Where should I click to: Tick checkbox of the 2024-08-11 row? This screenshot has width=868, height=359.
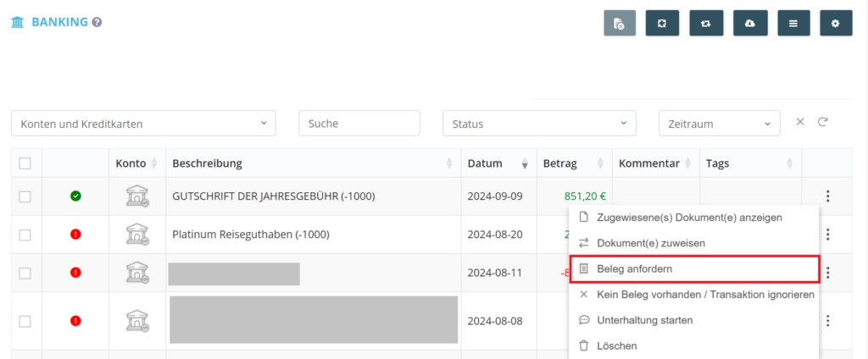tap(25, 273)
